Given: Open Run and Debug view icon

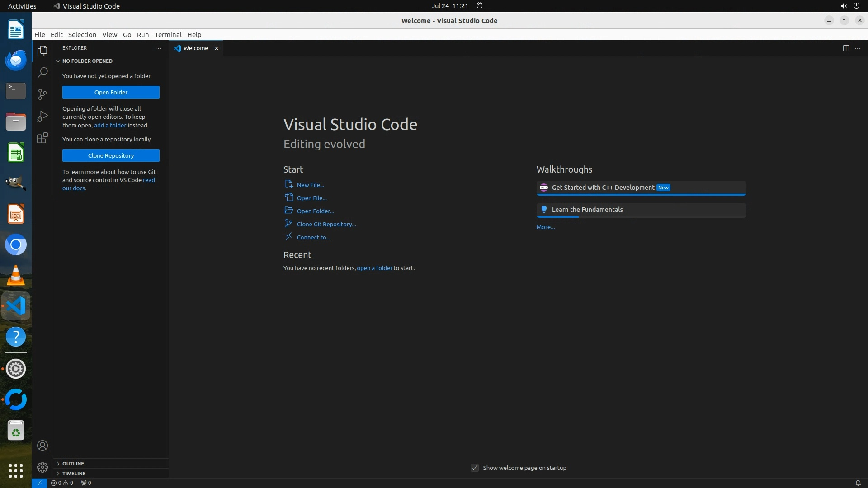Looking at the screenshot, I should pos(42,116).
